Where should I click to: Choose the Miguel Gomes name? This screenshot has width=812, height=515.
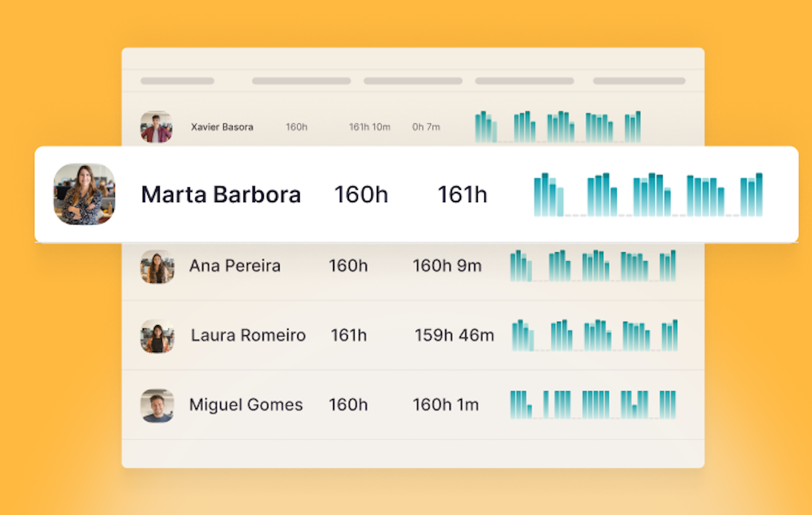click(246, 405)
